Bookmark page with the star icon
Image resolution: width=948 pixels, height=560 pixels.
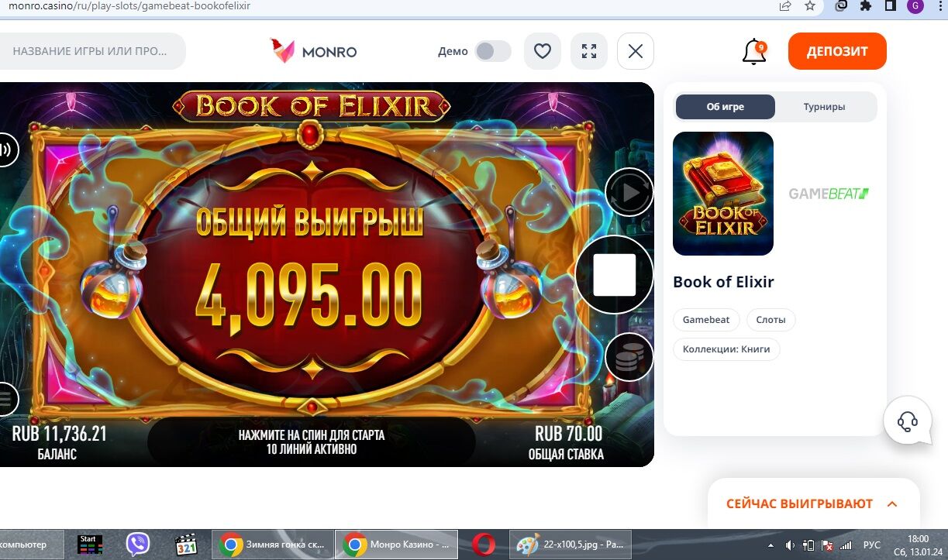pos(810,6)
